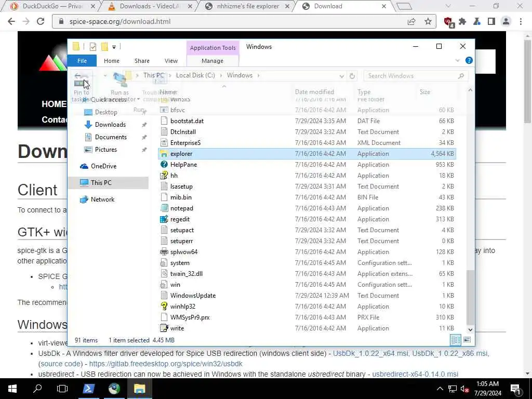Select Pictures in the navigation pane
The width and height of the screenshot is (532, 399).
coord(106,150)
